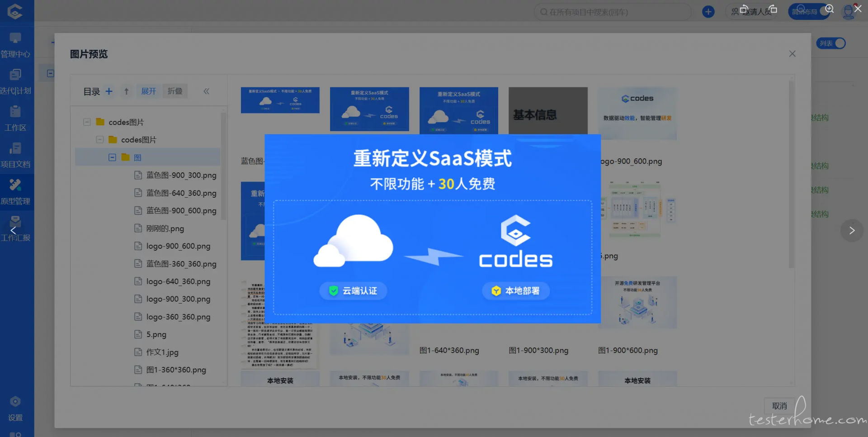Image resolution: width=868 pixels, height=437 pixels.
Task: Collapse the tree node behind the dialog
Action: (x=51, y=73)
